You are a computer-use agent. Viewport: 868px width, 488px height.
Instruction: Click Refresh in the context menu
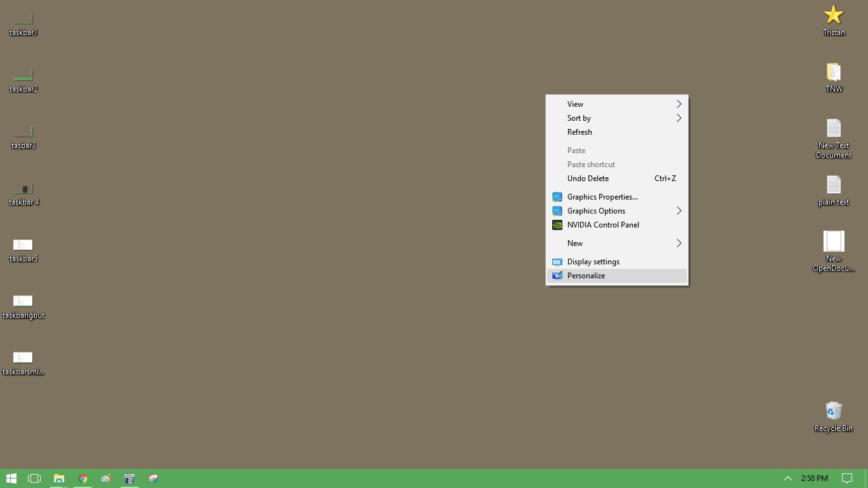pyautogui.click(x=580, y=132)
